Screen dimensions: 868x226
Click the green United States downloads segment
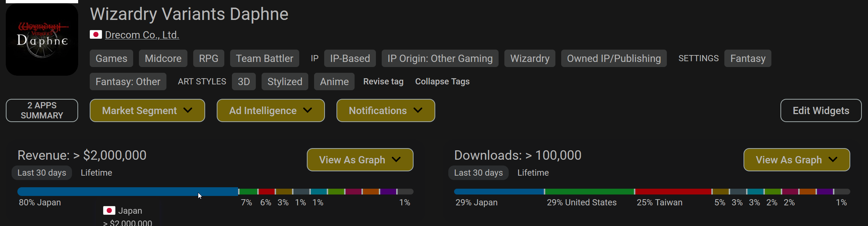pos(589,192)
